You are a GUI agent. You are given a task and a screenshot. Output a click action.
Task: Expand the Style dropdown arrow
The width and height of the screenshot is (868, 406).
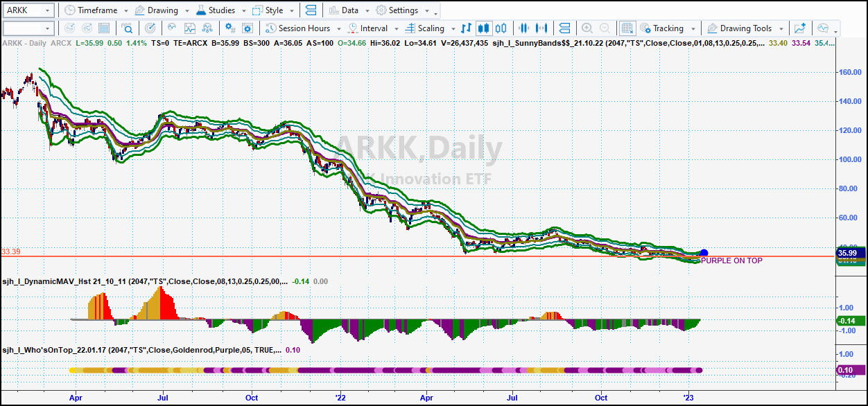(x=292, y=11)
